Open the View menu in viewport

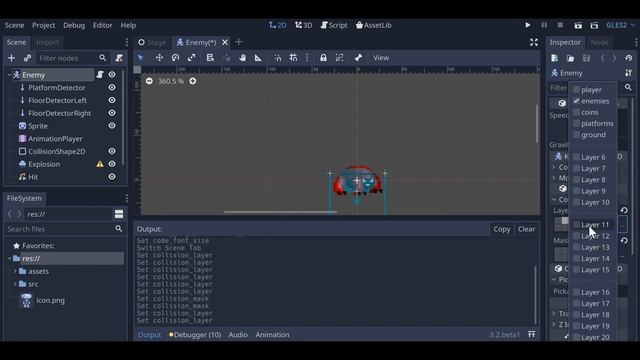(381, 58)
